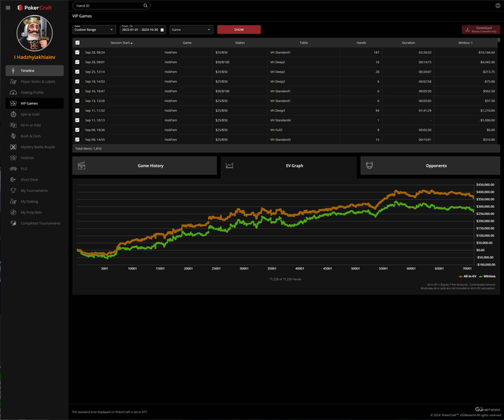Uncheck the Sep 09, 14:55 session
This screenshot has width=504, height=420.
pyautogui.click(x=78, y=140)
